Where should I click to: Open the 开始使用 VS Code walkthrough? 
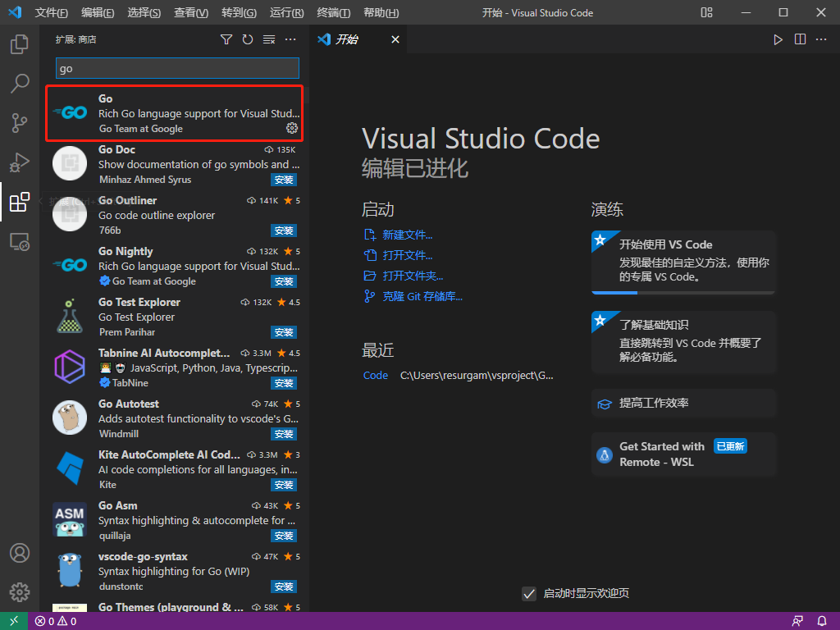click(x=683, y=261)
